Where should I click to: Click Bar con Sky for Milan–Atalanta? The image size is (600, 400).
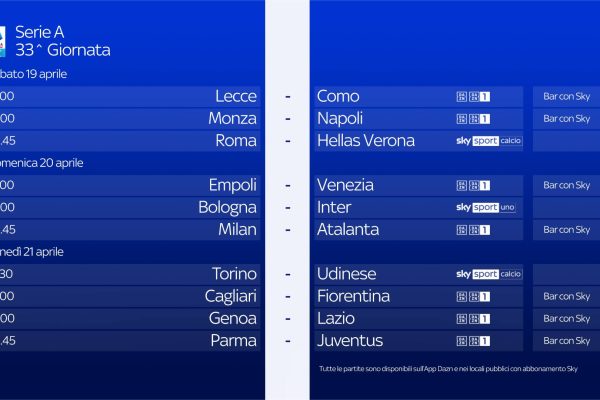[566, 230]
